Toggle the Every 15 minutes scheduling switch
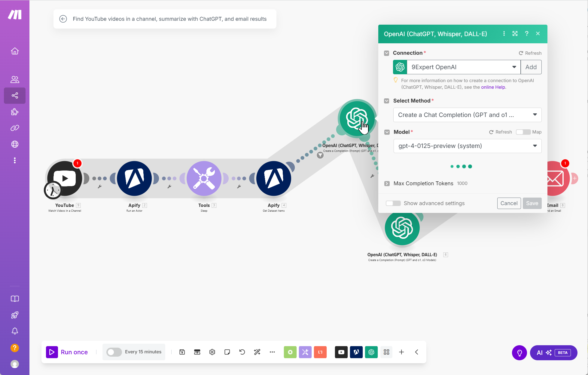Image resolution: width=588 pixels, height=375 pixels. point(114,352)
